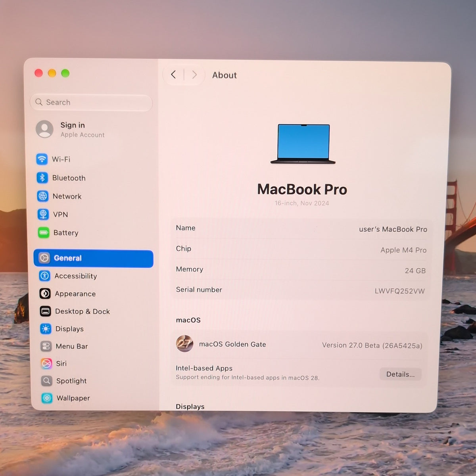The height and width of the screenshot is (476, 476).
Task: Minimize window with yellow button
Action: point(52,73)
